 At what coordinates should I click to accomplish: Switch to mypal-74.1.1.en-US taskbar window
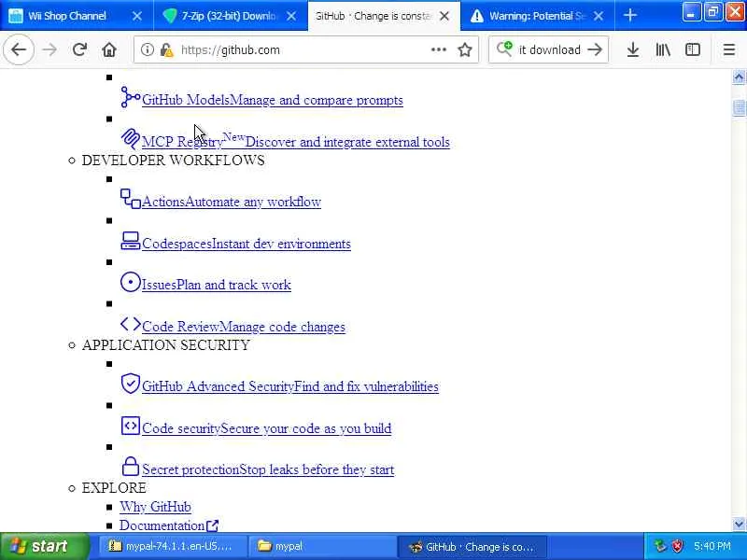[x=173, y=546]
